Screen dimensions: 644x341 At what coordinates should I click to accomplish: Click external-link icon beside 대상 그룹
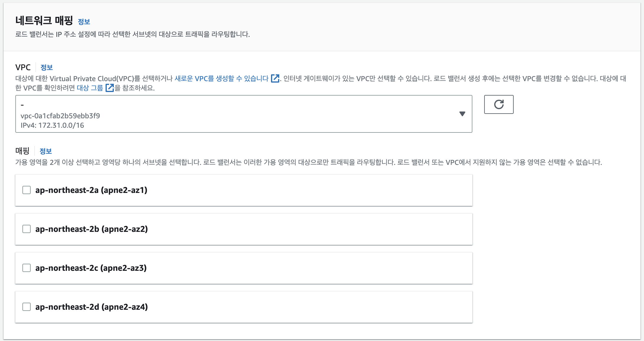pos(109,88)
